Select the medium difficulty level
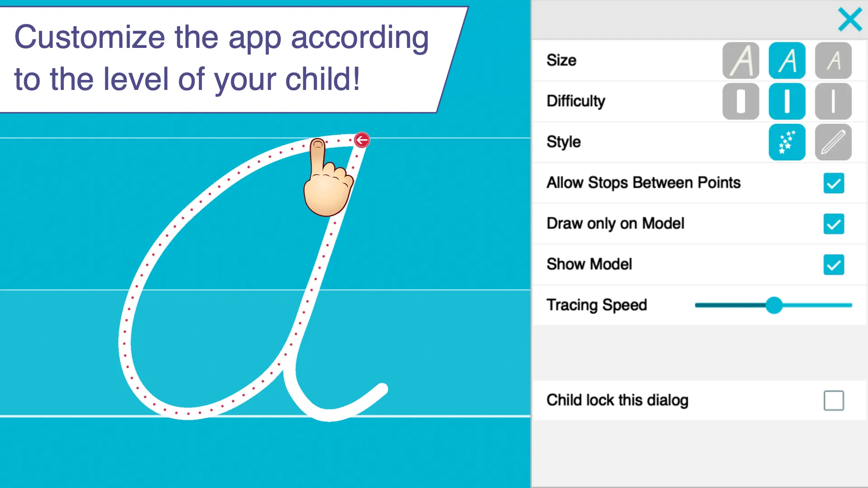The width and height of the screenshot is (868, 488). coord(787,101)
